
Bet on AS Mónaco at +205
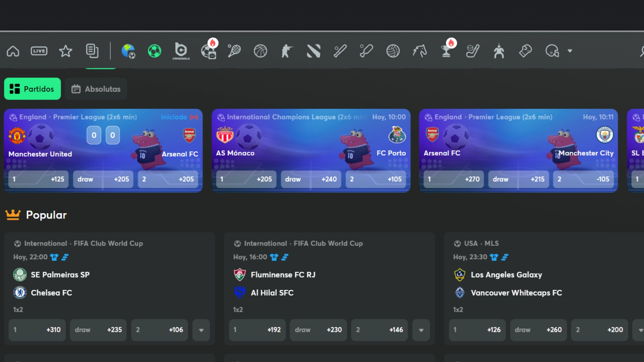(246, 179)
